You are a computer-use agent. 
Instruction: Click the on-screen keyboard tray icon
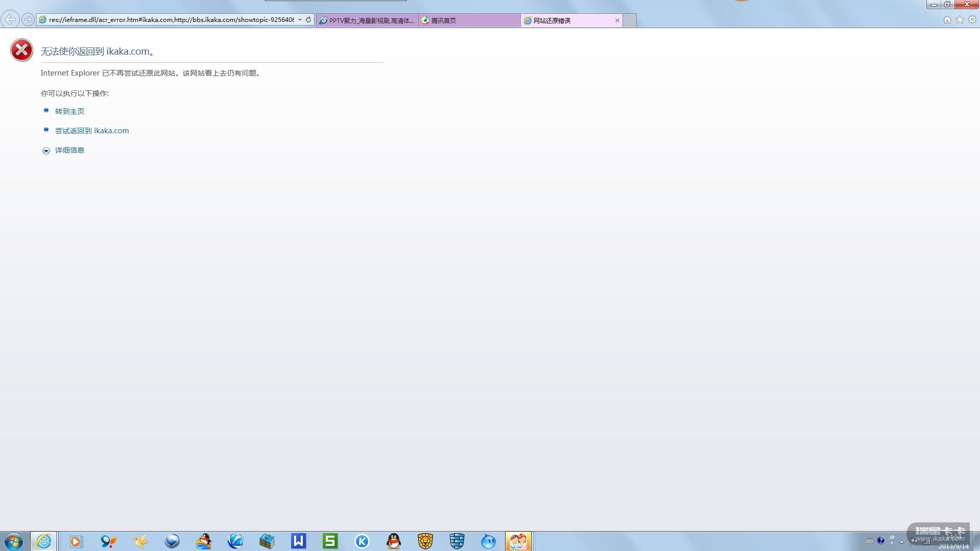click(870, 541)
